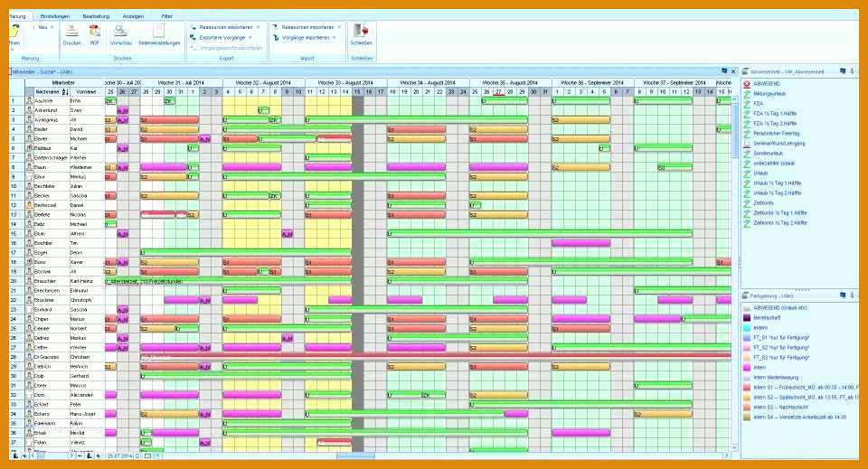Switch to the Einstellungen ribbon tab

[55, 16]
